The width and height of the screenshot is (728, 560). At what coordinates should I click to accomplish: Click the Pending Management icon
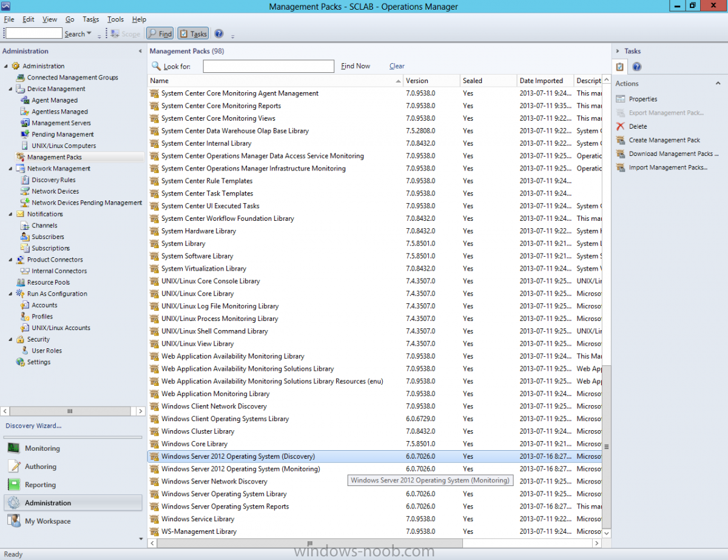click(25, 134)
